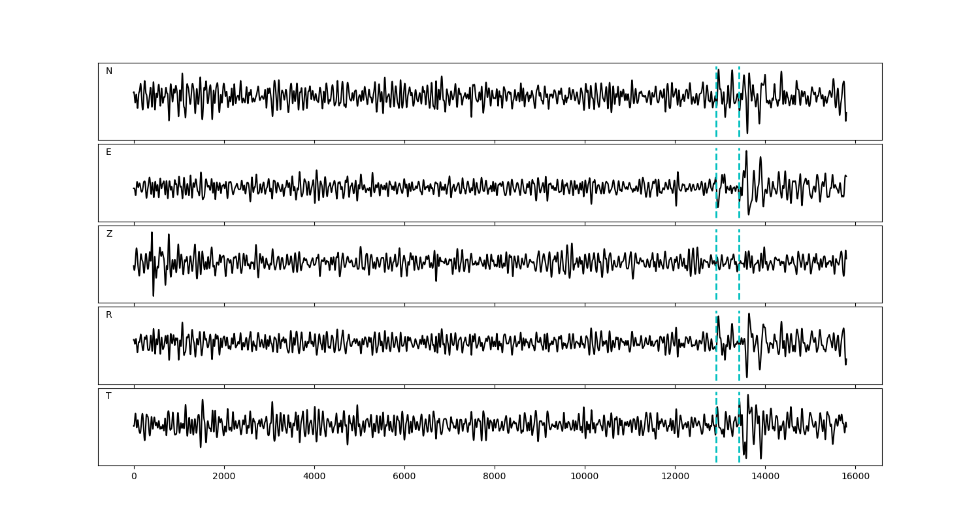
Task: Click the N channel label
Action: pyautogui.click(x=109, y=71)
